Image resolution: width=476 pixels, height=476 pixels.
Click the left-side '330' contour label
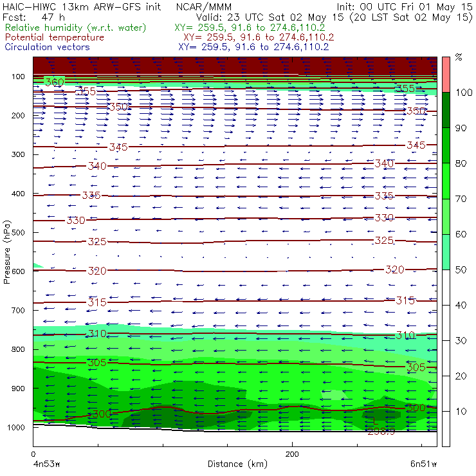click(76, 221)
